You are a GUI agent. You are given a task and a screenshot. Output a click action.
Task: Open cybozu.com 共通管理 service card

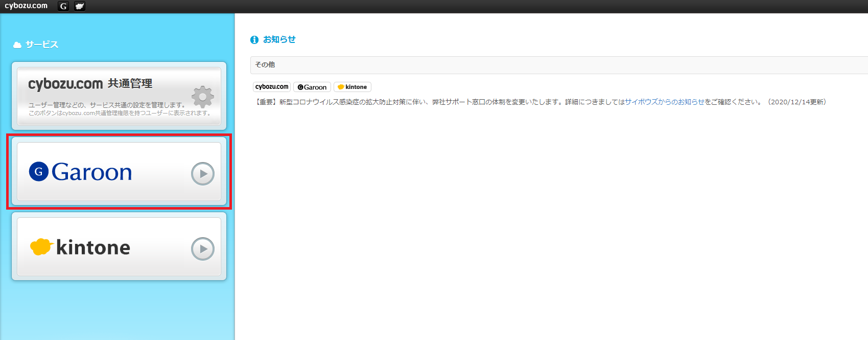(x=119, y=96)
